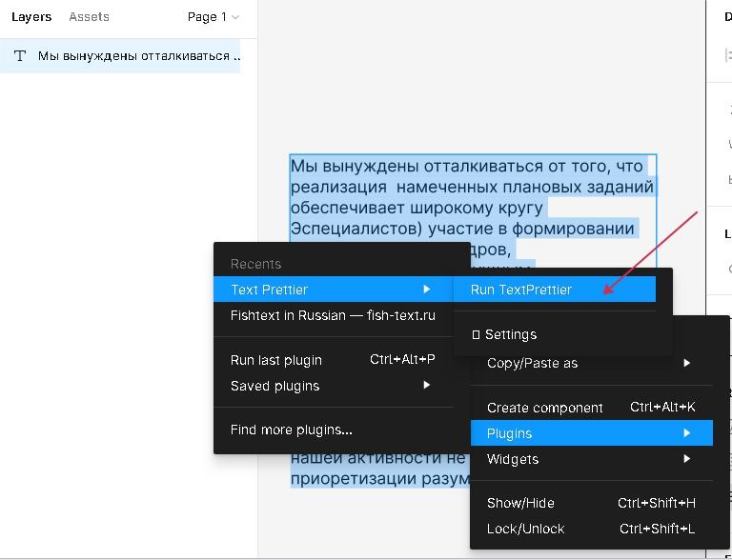Toggle Lock/Unlock for the selection
The image size is (732, 560).
525,529
